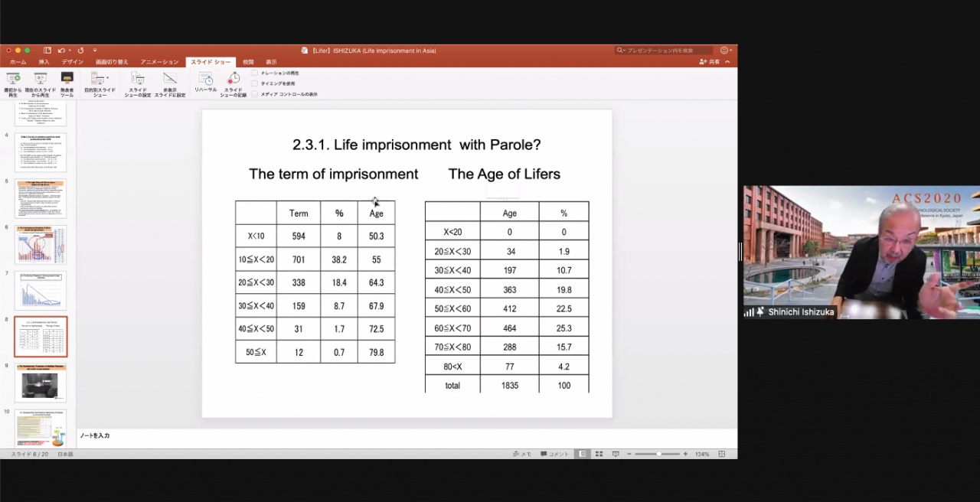Play from current slide (現在のスライドから再生)
The width and height of the screenshot is (980, 502).
coord(40,83)
